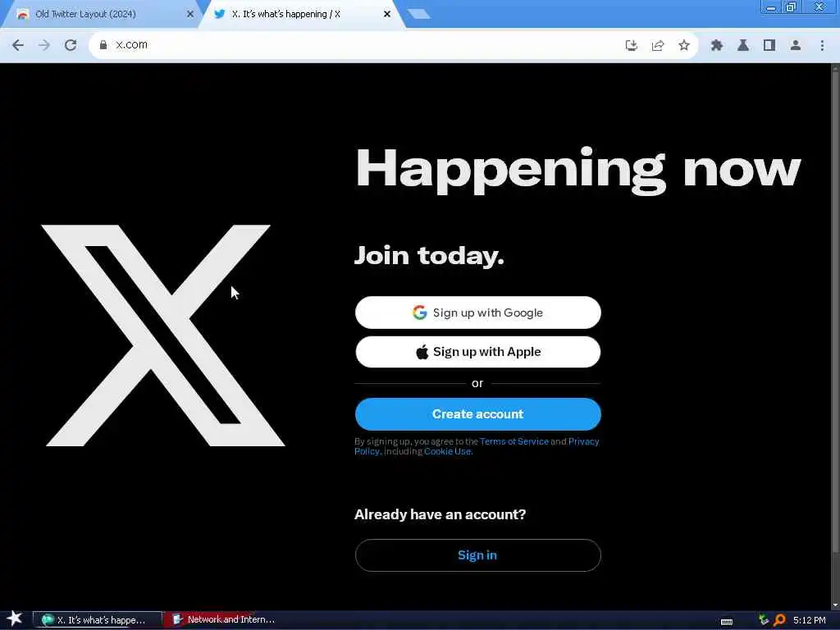
Task: Expand the Chrome three-dot menu
Action: click(822, 46)
